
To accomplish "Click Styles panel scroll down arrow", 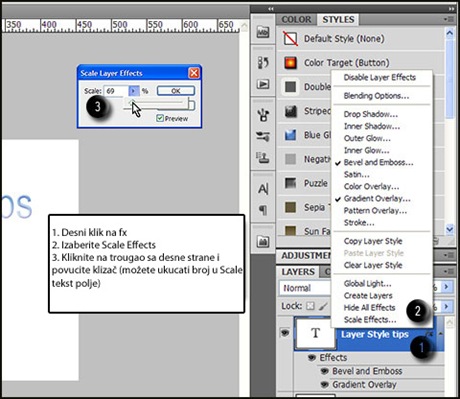I will click(450, 229).
